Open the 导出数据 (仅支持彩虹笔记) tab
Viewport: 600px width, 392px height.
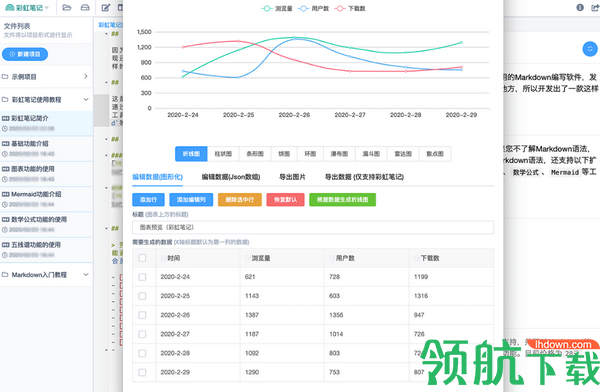364,177
